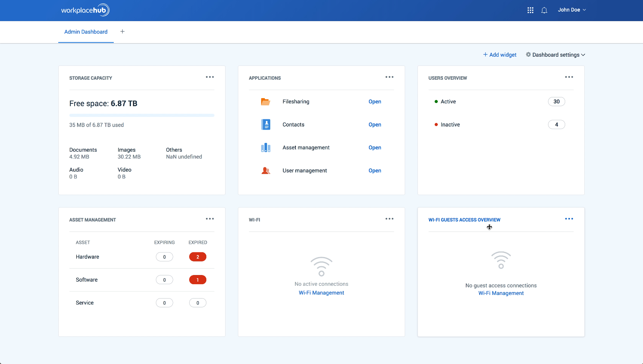Click the apps grid icon in header
The height and width of the screenshot is (364, 643).
click(x=530, y=10)
